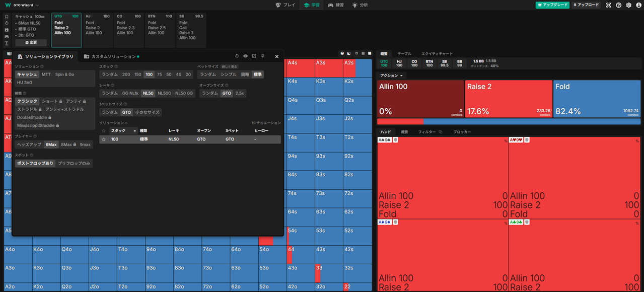Viewport: 644px width, 292px height.
Task: Click the user account profile icon
Action: (x=638, y=5)
